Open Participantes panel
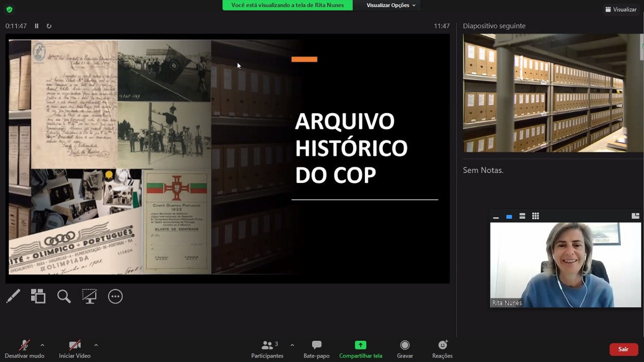Image resolution: width=644 pixels, height=362 pixels. click(x=267, y=349)
